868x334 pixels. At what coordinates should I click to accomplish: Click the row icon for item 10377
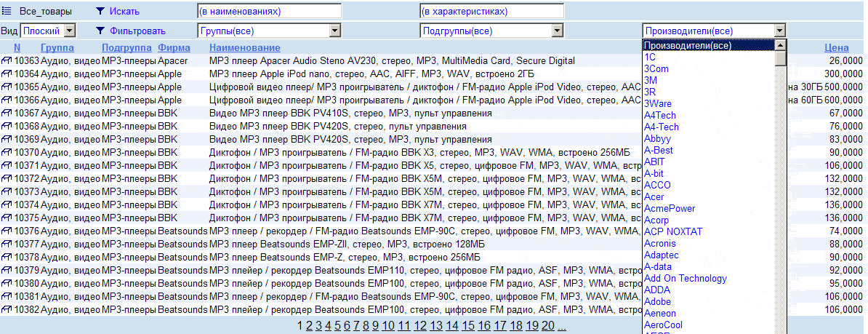[x=7, y=244]
